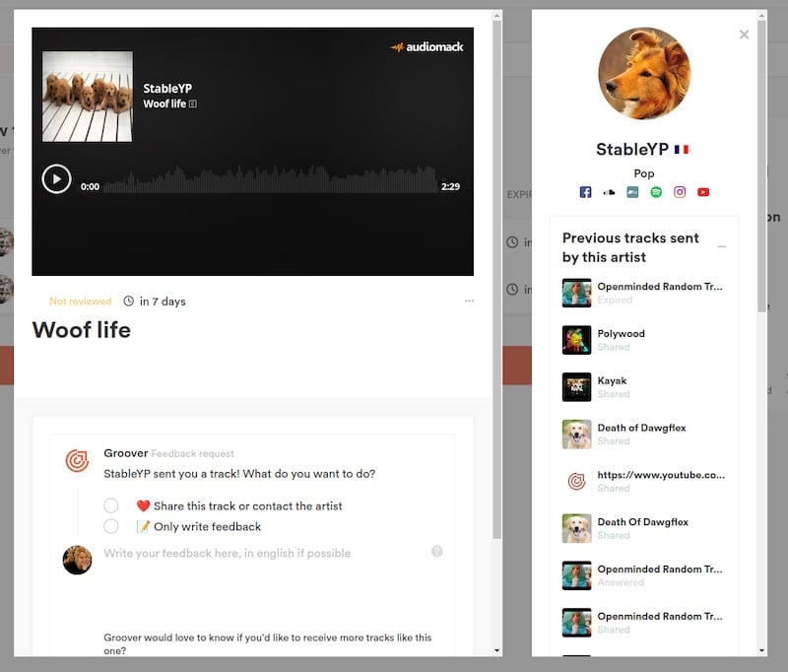Close the StableYP artist panel
Image resolution: width=788 pixels, height=672 pixels.
click(x=745, y=34)
